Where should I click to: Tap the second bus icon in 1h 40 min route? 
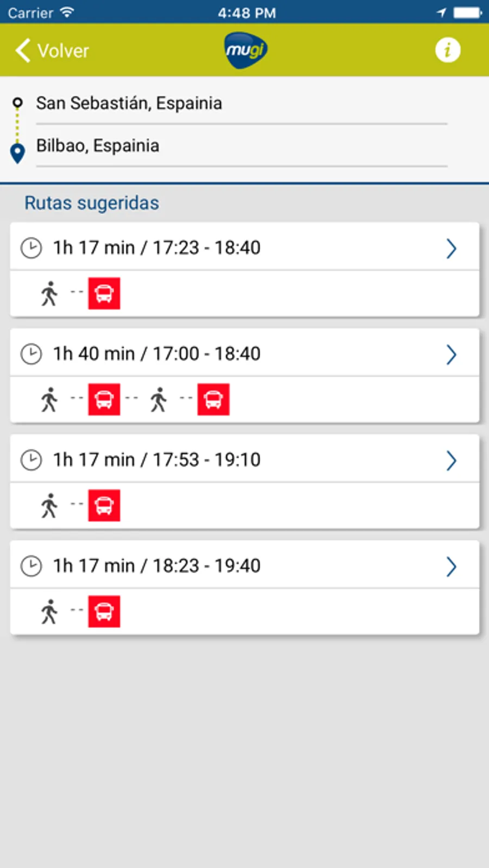coord(214,399)
